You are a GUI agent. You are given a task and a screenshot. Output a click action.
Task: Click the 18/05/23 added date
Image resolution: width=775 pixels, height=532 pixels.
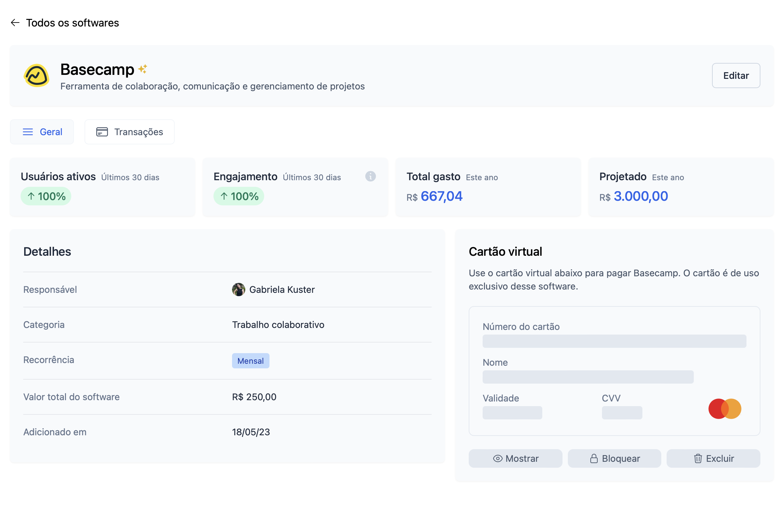pyautogui.click(x=251, y=432)
